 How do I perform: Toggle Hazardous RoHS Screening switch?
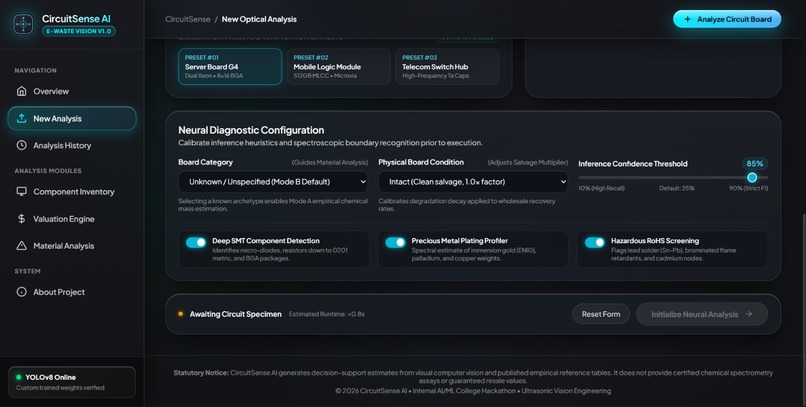click(595, 242)
